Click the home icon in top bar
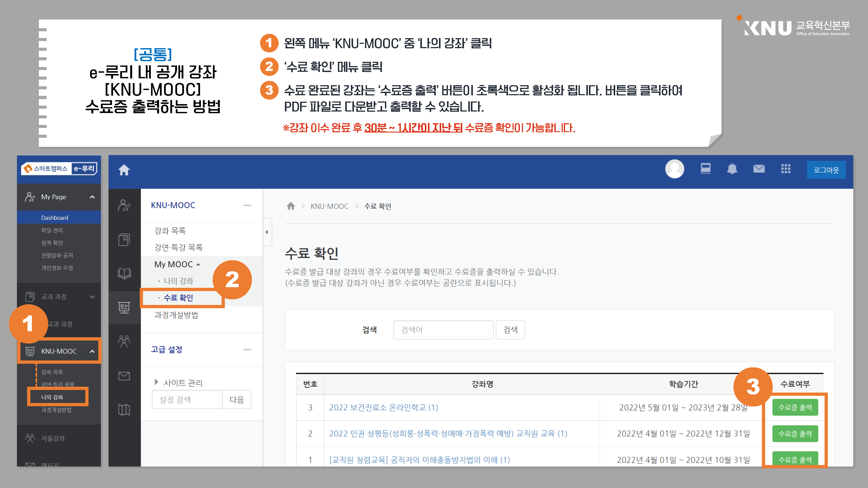 [x=124, y=170]
